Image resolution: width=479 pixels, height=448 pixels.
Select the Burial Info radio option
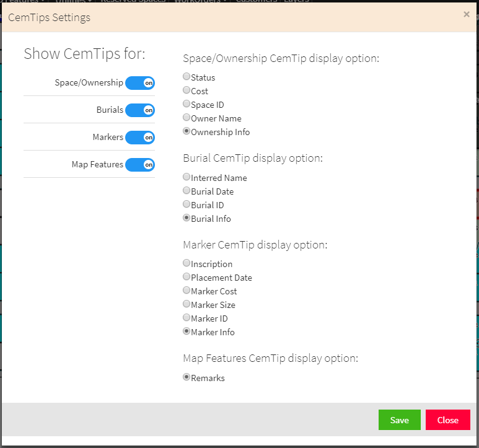coord(187,217)
